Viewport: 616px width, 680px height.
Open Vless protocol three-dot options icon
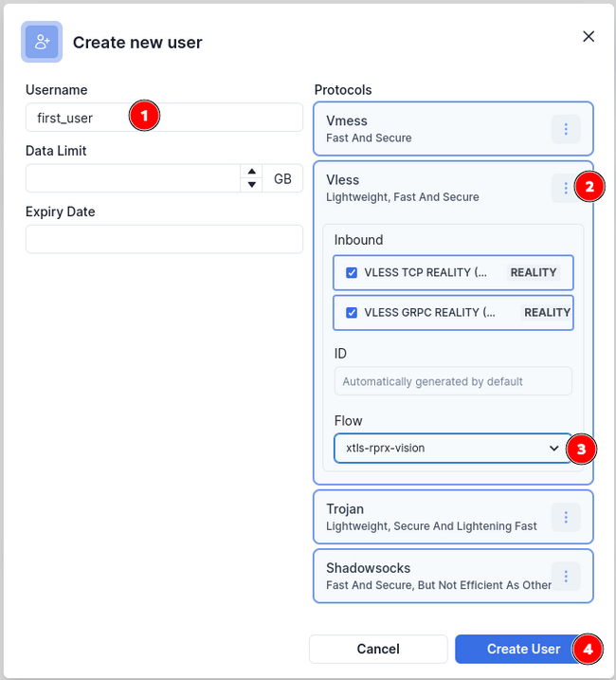point(565,188)
